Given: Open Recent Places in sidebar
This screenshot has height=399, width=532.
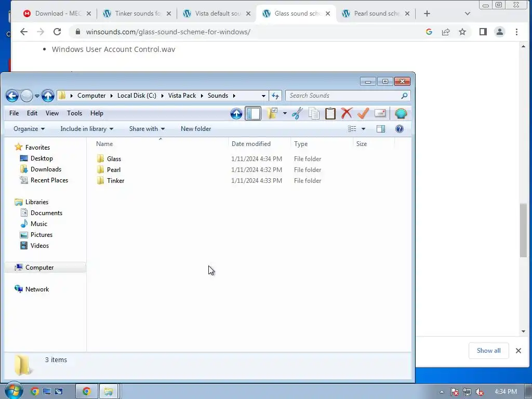Looking at the screenshot, I should (49, 180).
